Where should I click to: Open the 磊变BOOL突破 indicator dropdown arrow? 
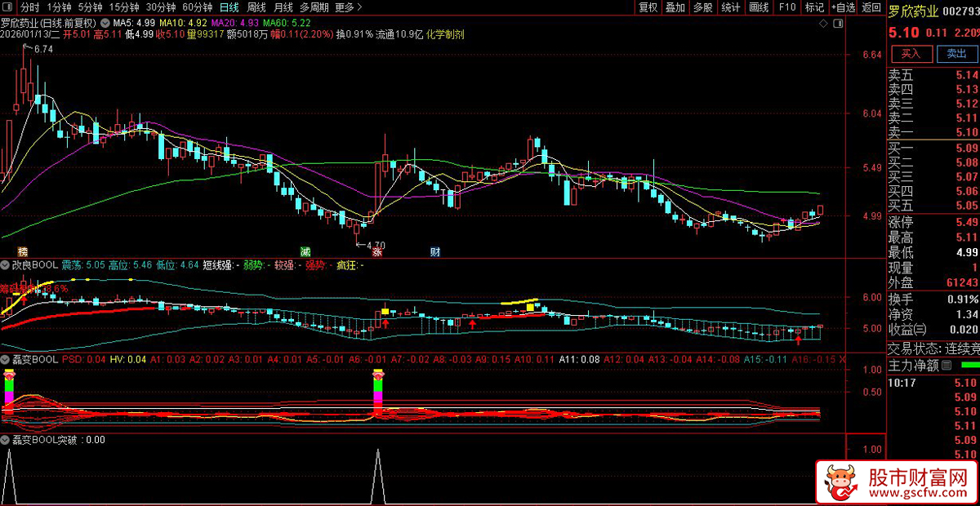(x=6, y=440)
